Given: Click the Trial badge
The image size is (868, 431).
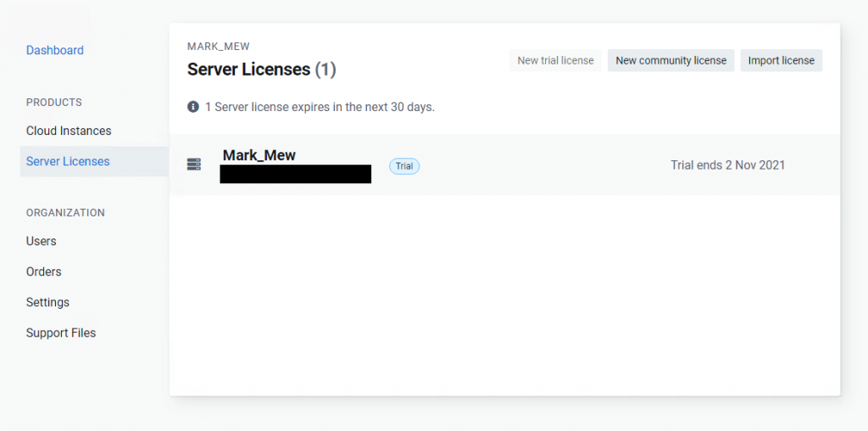Looking at the screenshot, I should point(404,166).
